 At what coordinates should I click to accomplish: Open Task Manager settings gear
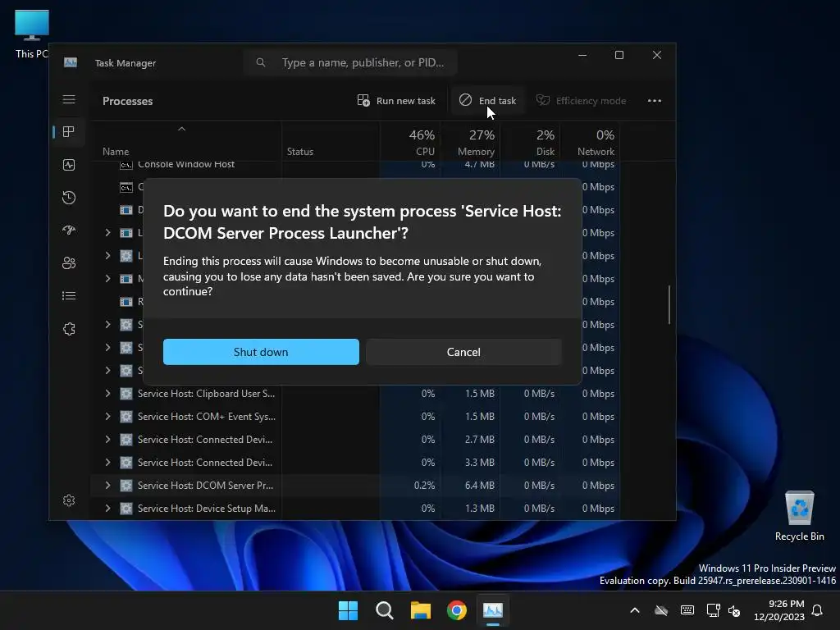pyautogui.click(x=69, y=500)
